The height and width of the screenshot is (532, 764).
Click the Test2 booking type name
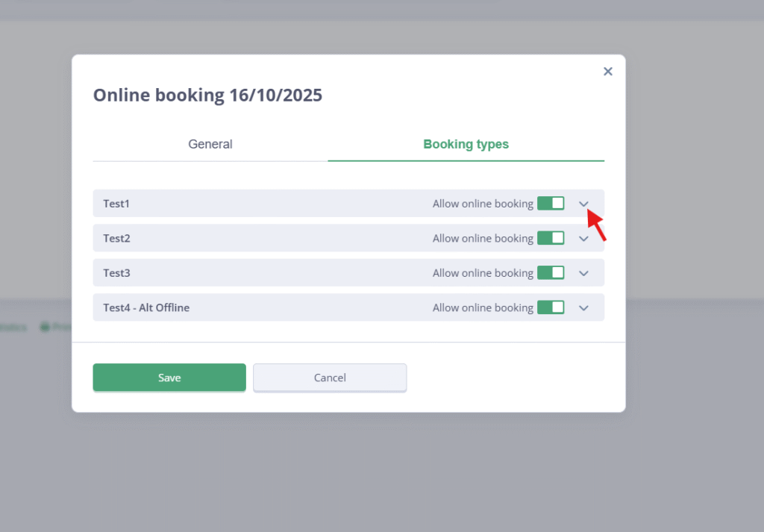(x=116, y=239)
